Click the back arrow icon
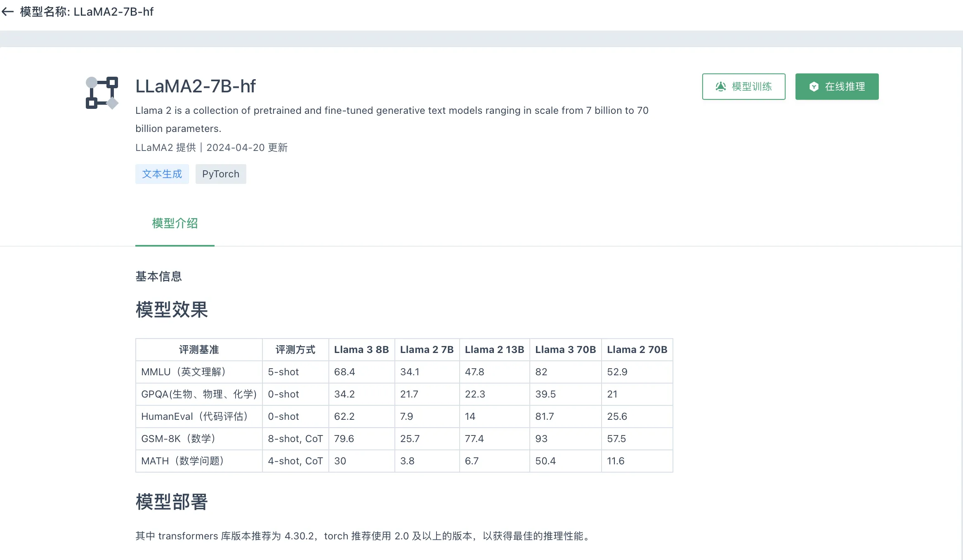This screenshot has width=963, height=560. coord(8,12)
